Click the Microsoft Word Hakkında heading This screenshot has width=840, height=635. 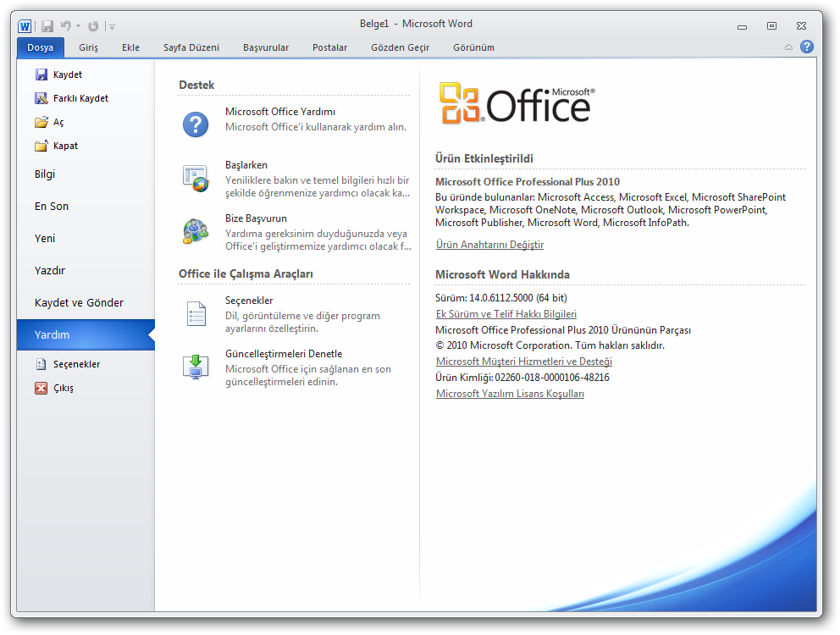pyautogui.click(x=502, y=274)
